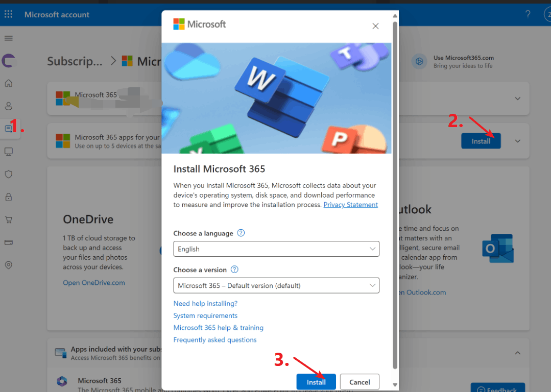Open the Privacy lock sidebar icon
Screen dimensions: 551x392
(x=9, y=197)
